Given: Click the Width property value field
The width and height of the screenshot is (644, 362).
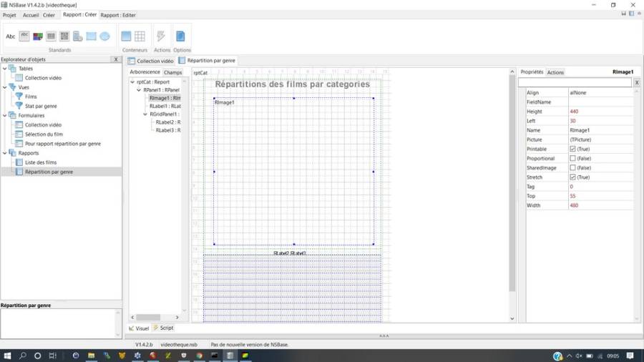Looking at the screenshot, I should point(600,205).
